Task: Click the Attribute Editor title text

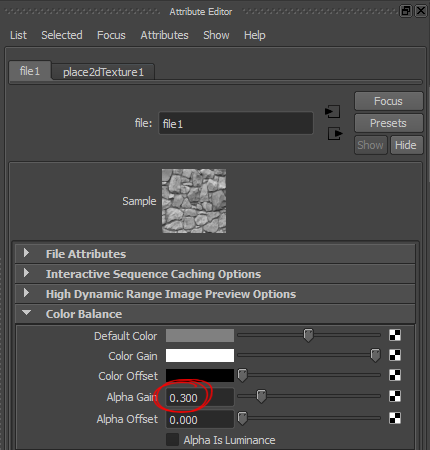Action: click(201, 12)
